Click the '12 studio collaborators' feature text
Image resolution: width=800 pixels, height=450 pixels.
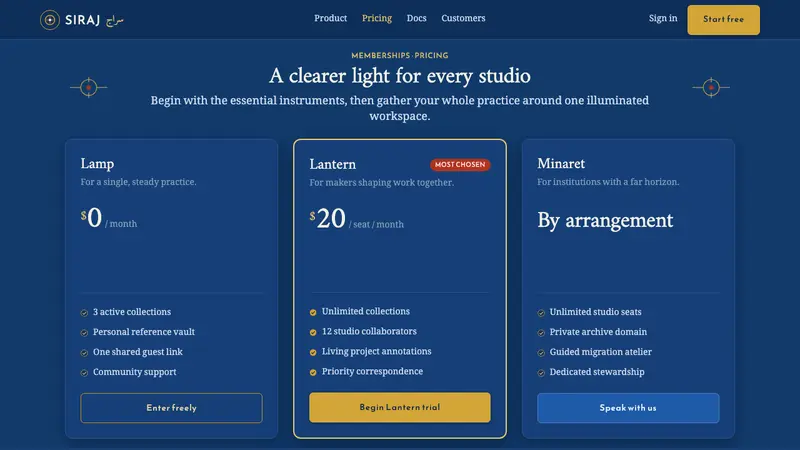[369, 331]
